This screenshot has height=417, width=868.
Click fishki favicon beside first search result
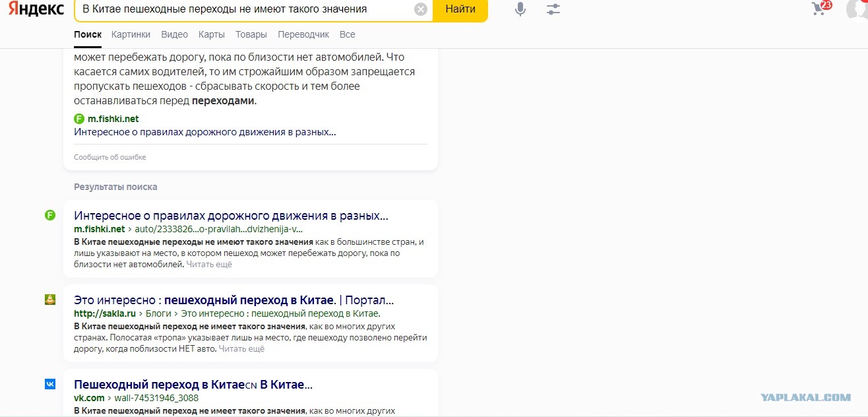click(x=50, y=215)
